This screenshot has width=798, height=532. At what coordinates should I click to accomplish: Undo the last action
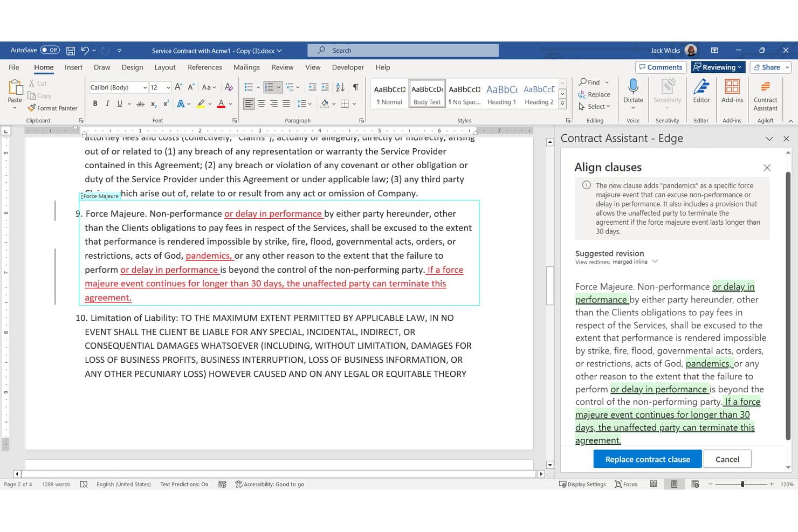point(85,51)
